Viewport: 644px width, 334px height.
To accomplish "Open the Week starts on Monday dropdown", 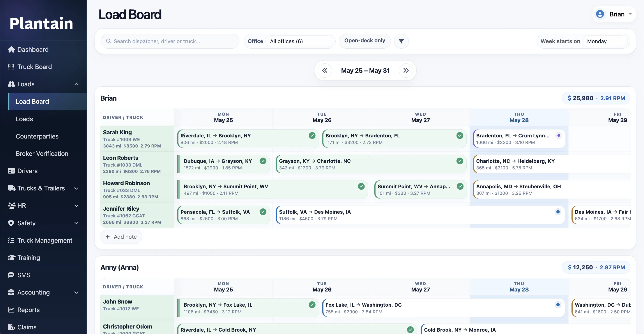I will [x=605, y=41].
